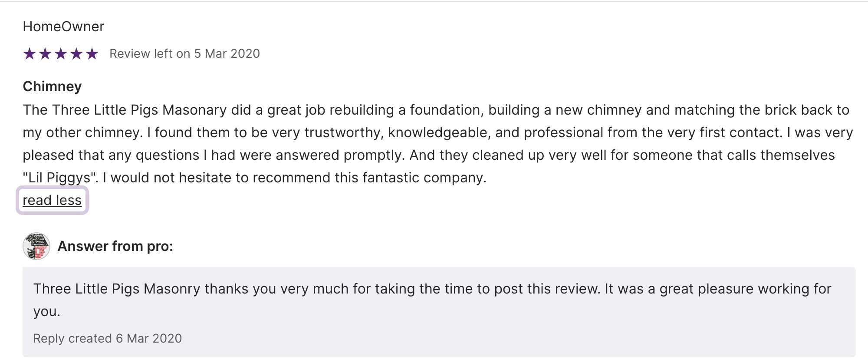Click the first purple rating star
Image resolution: width=868 pixels, height=363 pixels.
(x=30, y=54)
